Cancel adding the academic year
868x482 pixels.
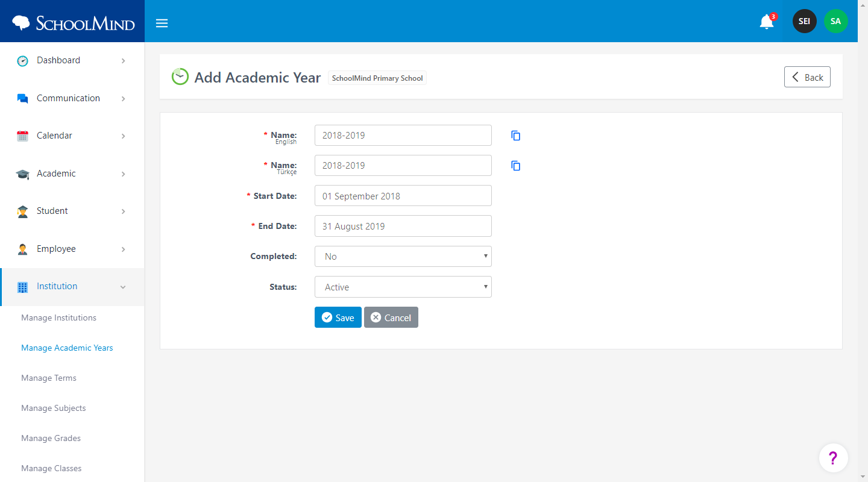coord(391,318)
